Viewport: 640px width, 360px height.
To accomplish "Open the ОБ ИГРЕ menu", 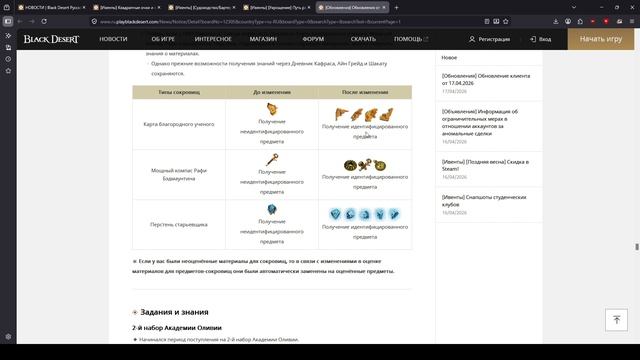I will pos(163,39).
